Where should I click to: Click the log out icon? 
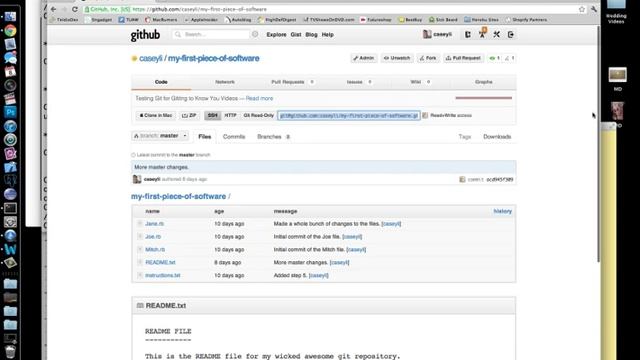point(511,35)
